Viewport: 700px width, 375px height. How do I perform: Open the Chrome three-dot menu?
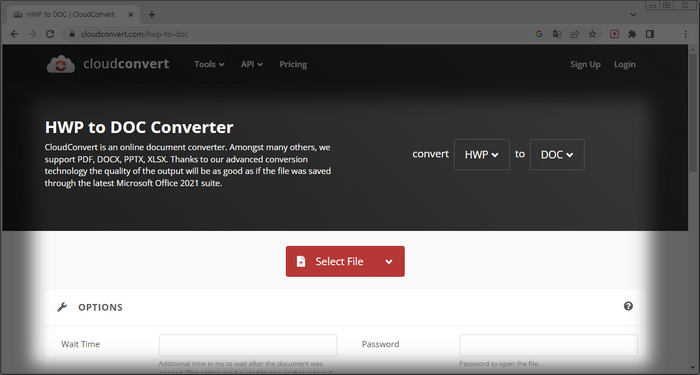686,34
